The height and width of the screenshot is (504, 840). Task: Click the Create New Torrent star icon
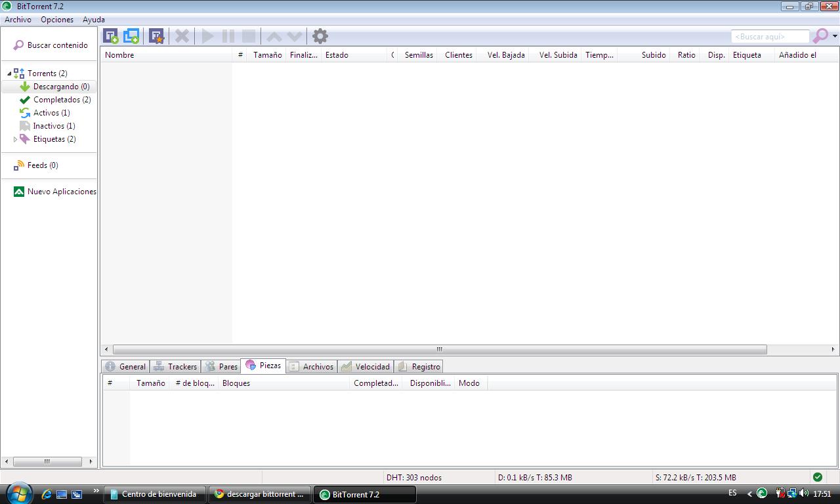point(156,36)
